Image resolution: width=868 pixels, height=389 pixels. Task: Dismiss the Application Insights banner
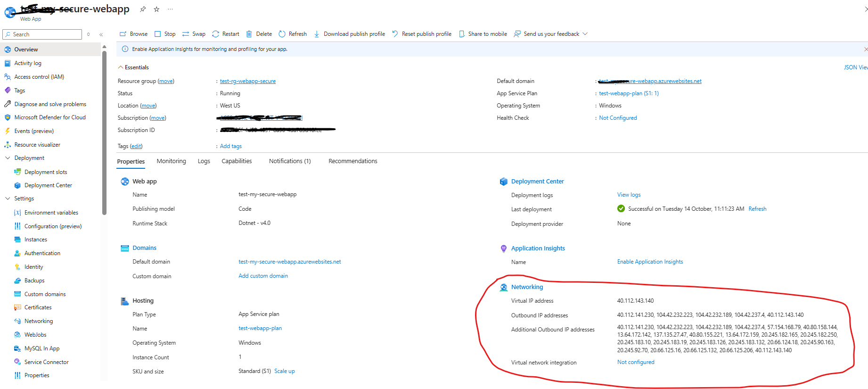point(866,49)
